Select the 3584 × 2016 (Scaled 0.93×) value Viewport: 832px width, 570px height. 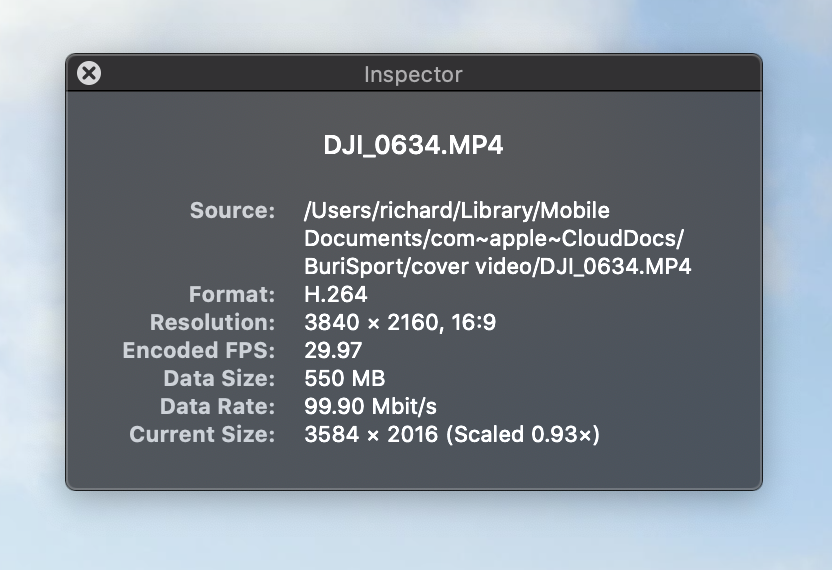pos(452,434)
